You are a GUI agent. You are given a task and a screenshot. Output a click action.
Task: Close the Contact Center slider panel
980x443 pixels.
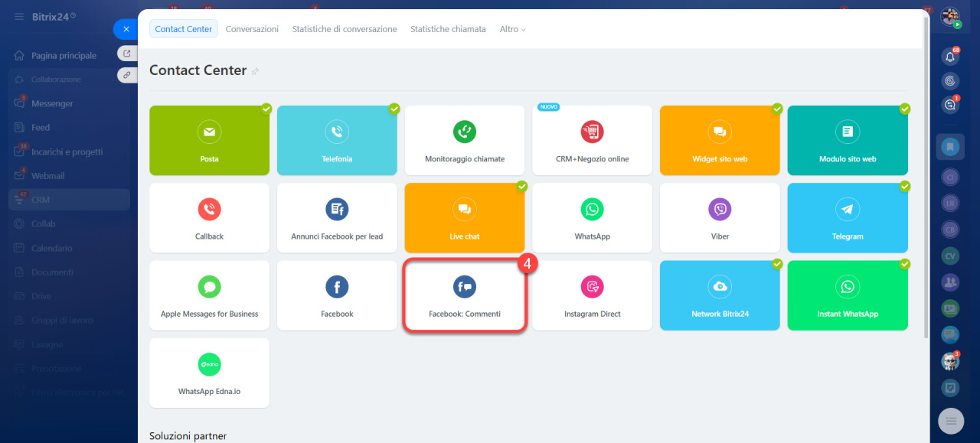pyautogui.click(x=126, y=29)
